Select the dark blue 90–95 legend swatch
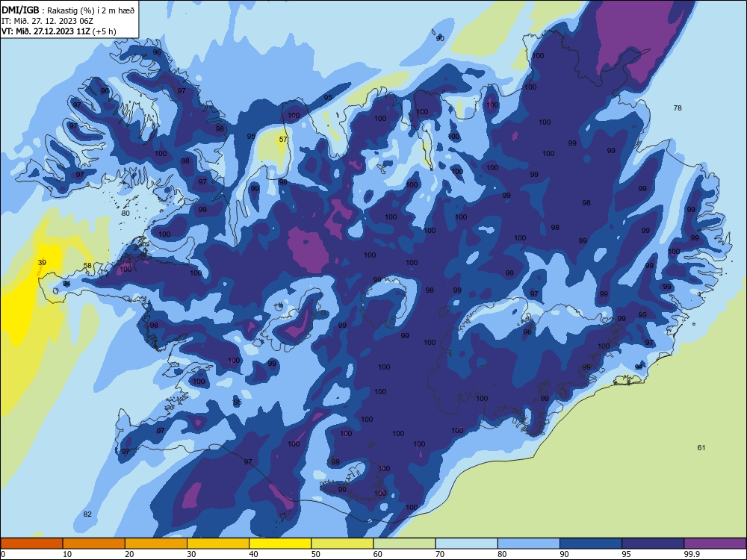747x560 pixels. (x=591, y=544)
